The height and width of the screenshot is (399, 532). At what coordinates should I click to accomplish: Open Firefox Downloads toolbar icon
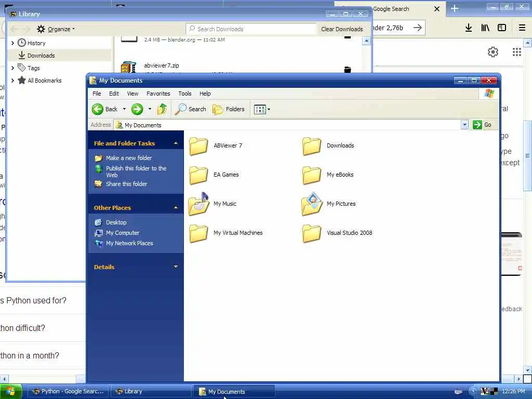pyautogui.click(x=469, y=28)
